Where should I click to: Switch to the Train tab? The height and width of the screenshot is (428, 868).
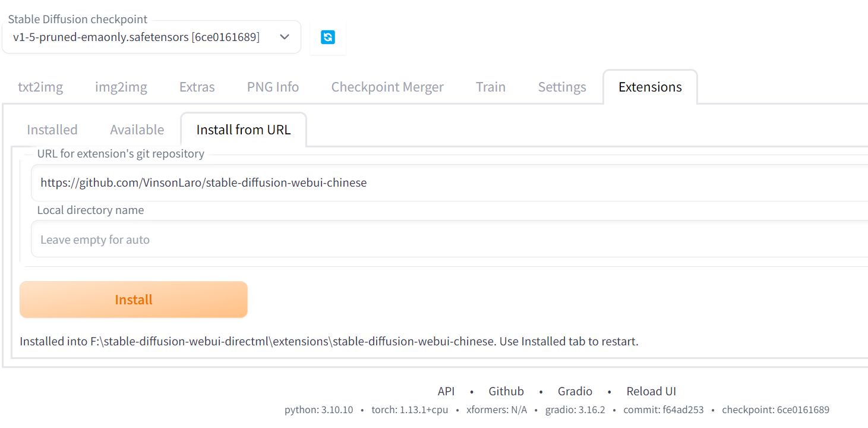pos(491,87)
